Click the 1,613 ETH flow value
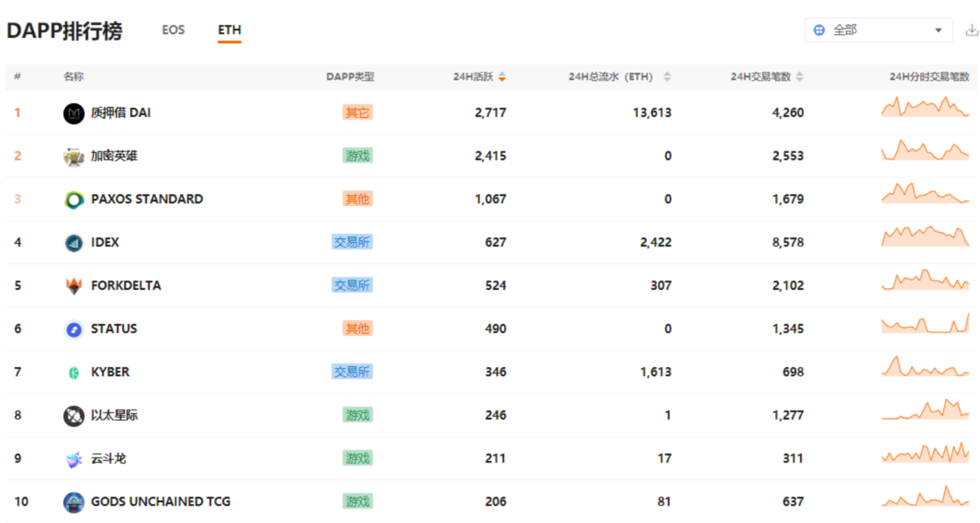This screenshot has width=980, height=523. (x=656, y=372)
